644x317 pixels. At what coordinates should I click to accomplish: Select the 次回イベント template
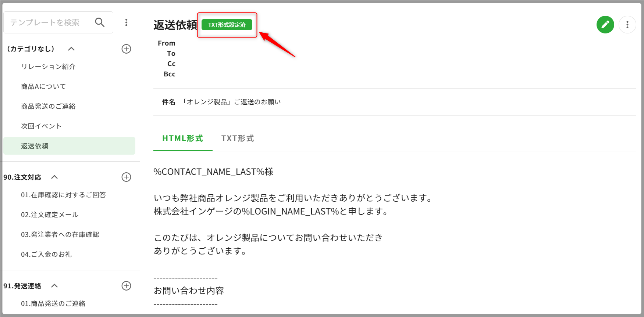tap(41, 126)
